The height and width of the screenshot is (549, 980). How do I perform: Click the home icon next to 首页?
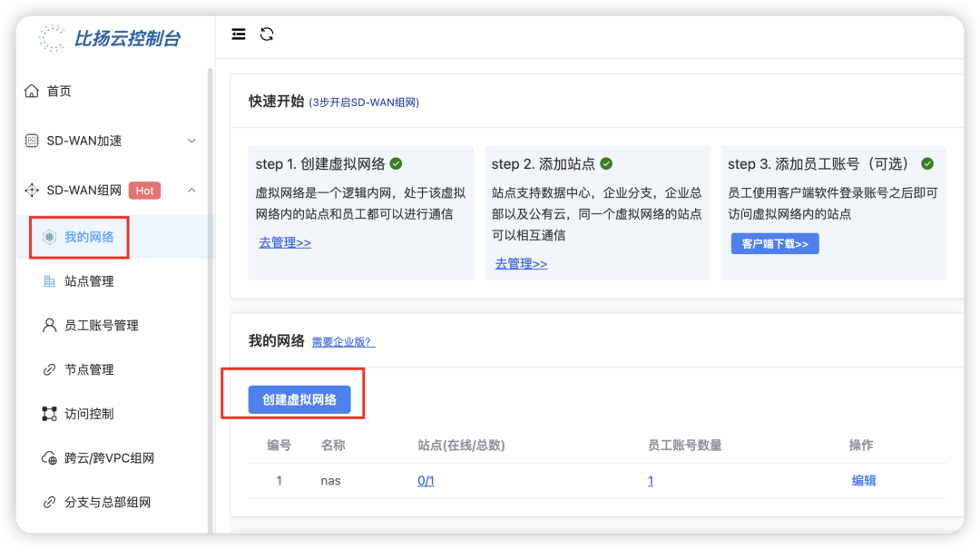pyautogui.click(x=30, y=91)
